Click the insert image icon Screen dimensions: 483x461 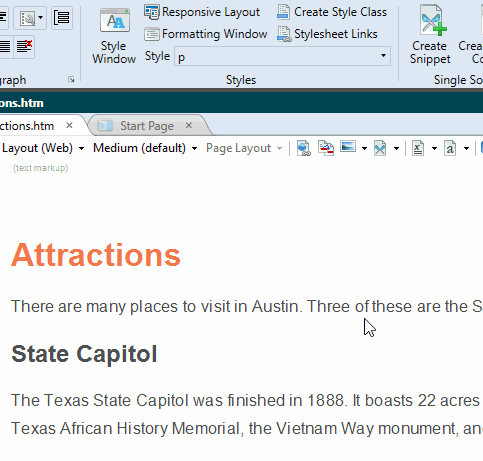click(x=348, y=147)
